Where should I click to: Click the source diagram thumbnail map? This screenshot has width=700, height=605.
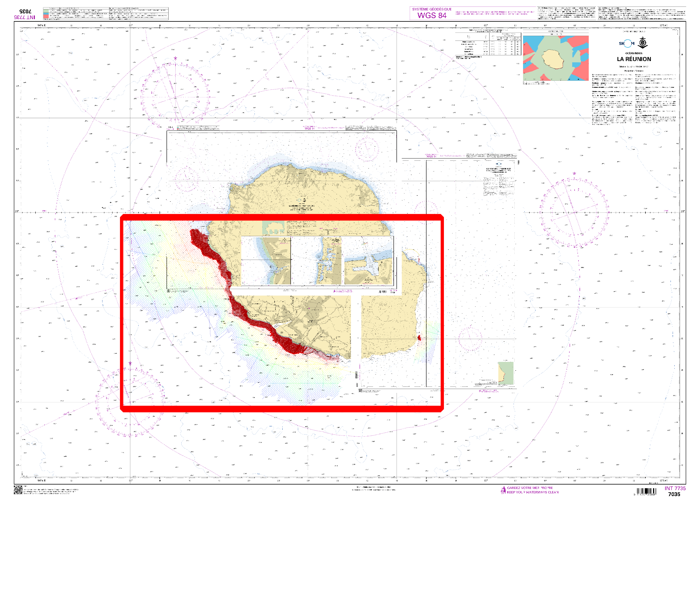(x=556, y=58)
